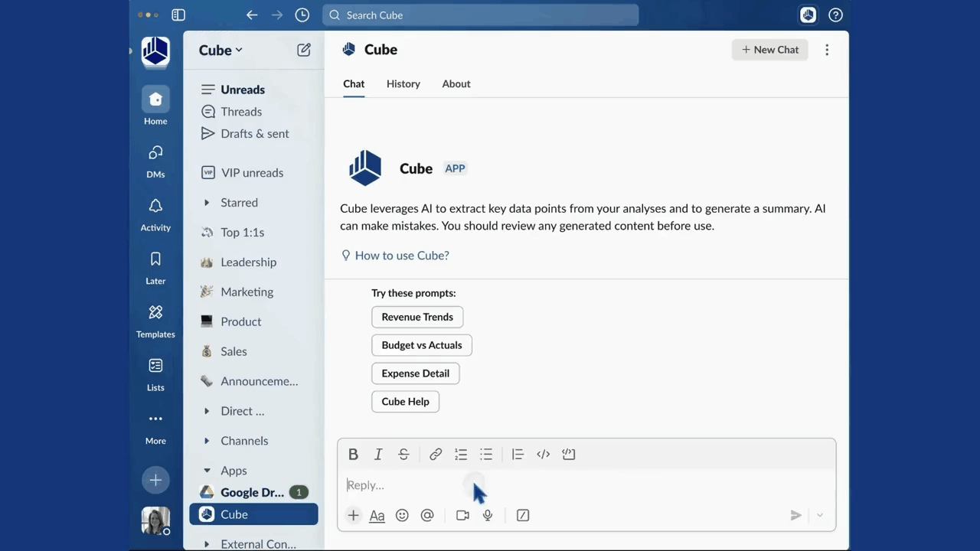
Task: Click the Search Cube field
Action: (481, 15)
